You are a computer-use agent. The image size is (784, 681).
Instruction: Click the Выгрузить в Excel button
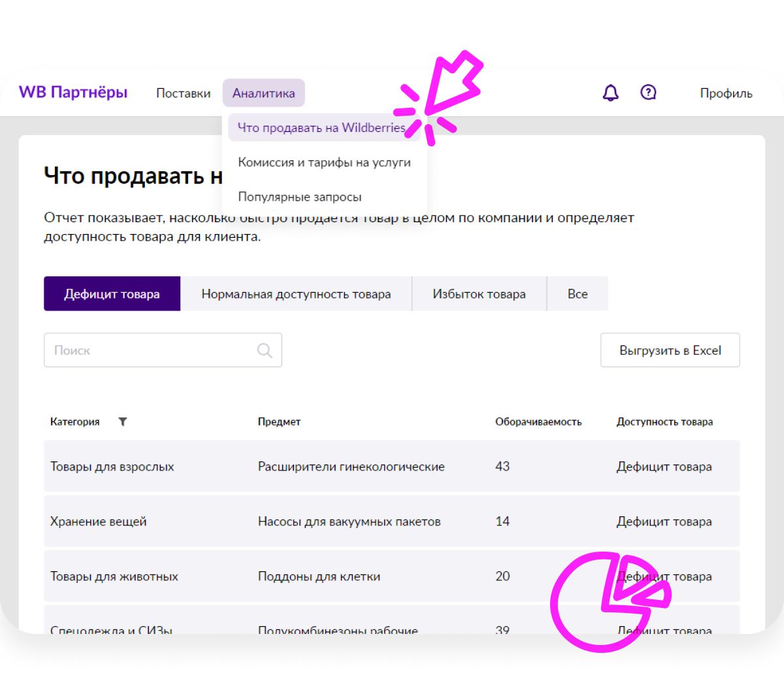pos(670,350)
